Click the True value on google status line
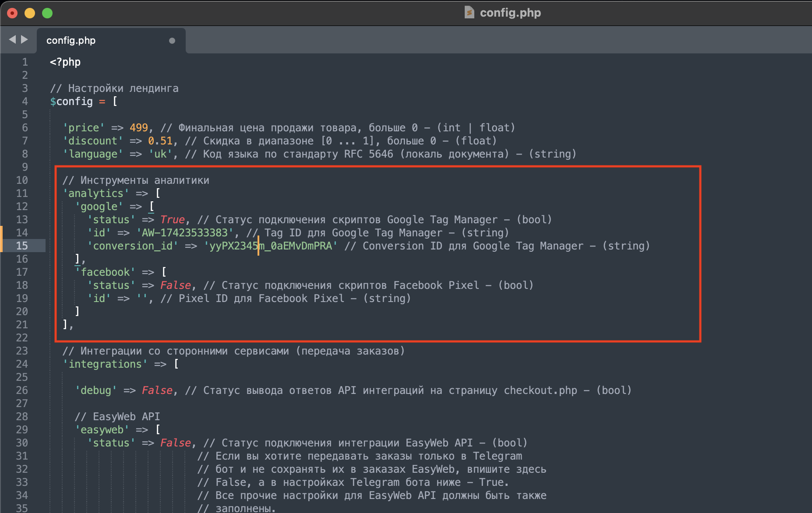The height and width of the screenshot is (513, 812). pyautogui.click(x=173, y=220)
